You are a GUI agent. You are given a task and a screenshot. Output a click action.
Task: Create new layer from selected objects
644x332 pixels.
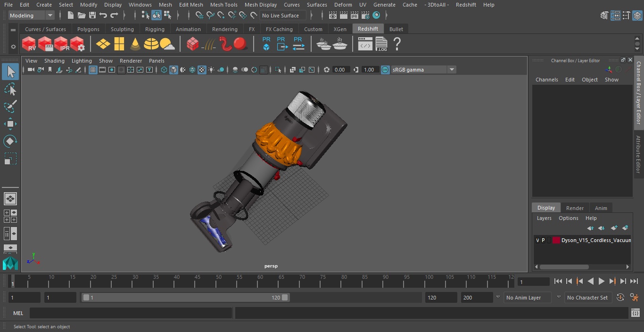[625, 228]
